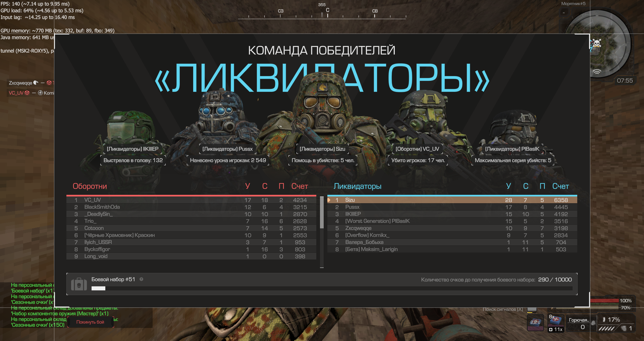Select the VC_UV row in Оборотни table

tap(191, 200)
